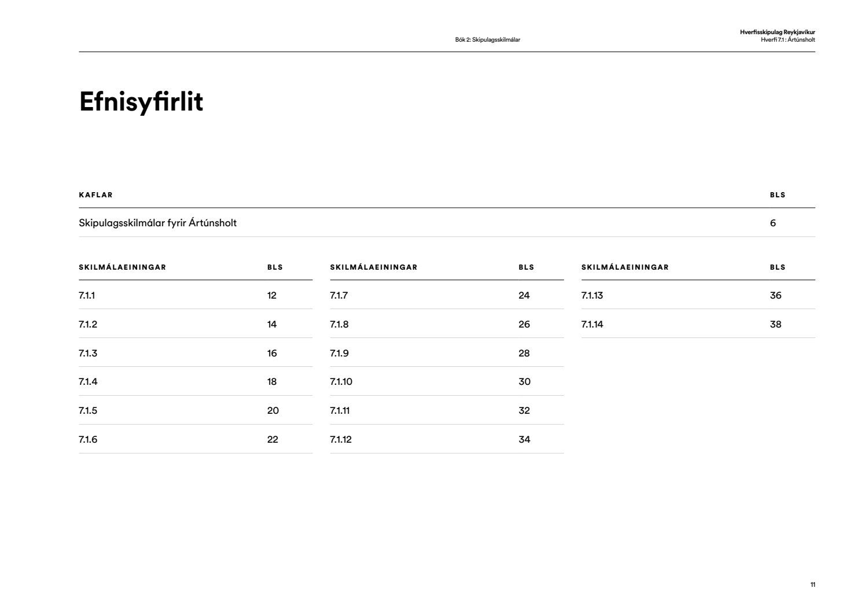Click page number 38 for 7.1.14

(x=775, y=324)
